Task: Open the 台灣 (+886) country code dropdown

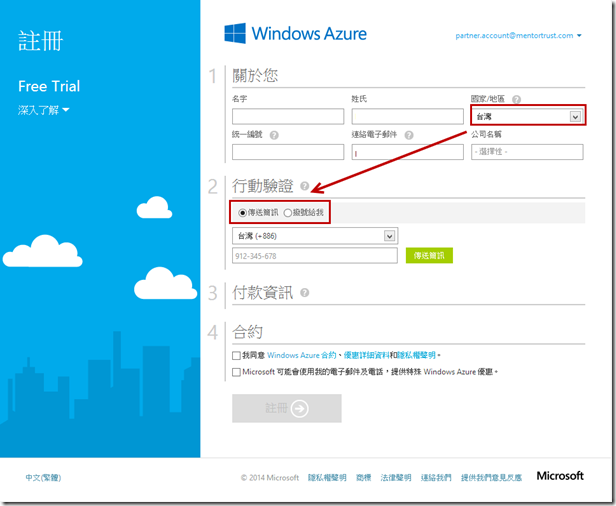Action: click(315, 236)
